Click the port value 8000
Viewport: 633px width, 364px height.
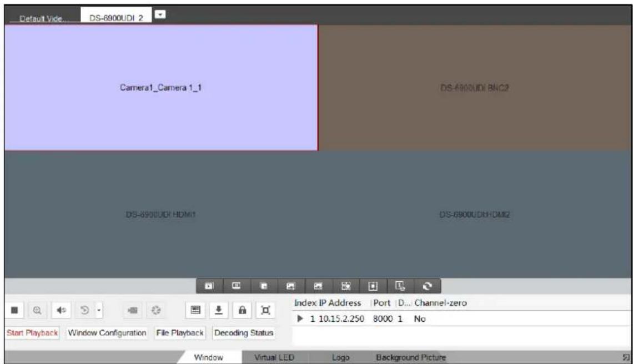pyautogui.click(x=383, y=319)
